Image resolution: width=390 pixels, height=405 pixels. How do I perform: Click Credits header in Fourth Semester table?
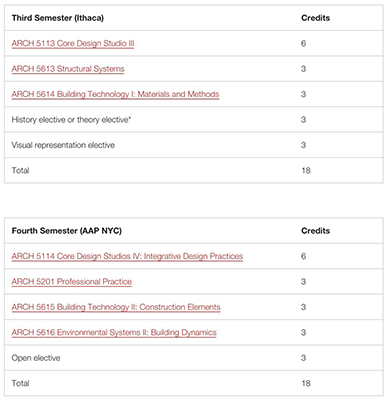(315, 231)
